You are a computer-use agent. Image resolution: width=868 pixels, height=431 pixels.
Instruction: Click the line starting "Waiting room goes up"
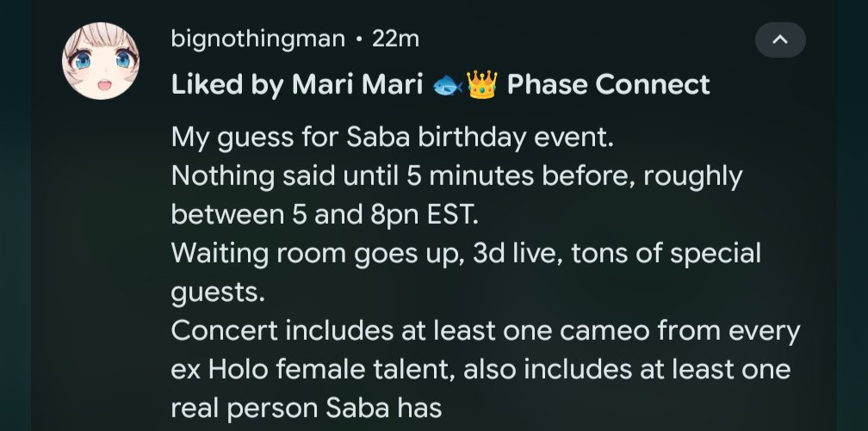point(466,254)
